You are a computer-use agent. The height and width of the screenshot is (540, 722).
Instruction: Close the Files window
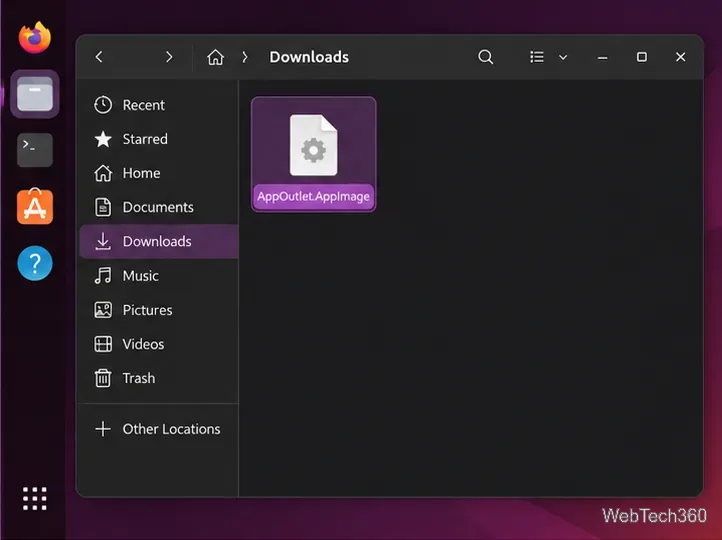680,57
